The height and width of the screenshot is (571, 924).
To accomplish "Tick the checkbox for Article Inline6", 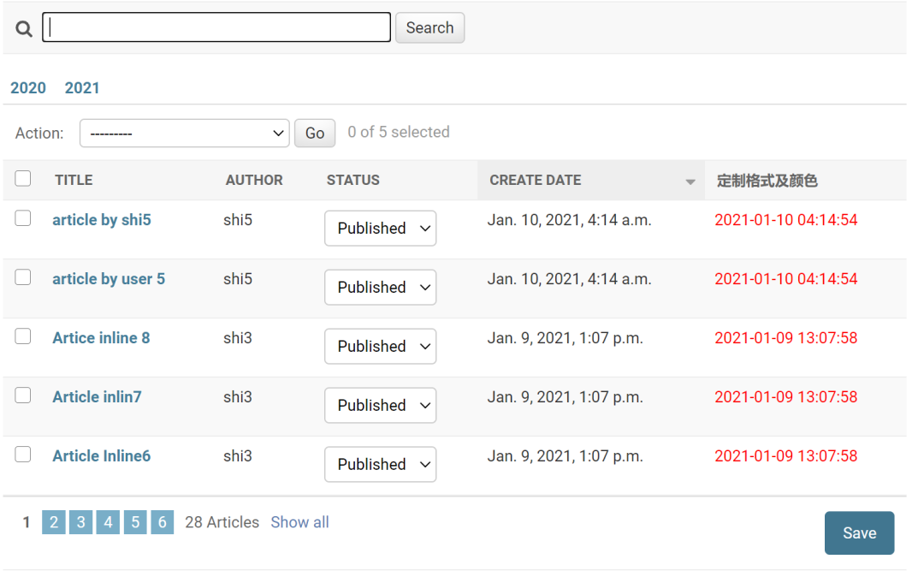I will coord(23,455).
